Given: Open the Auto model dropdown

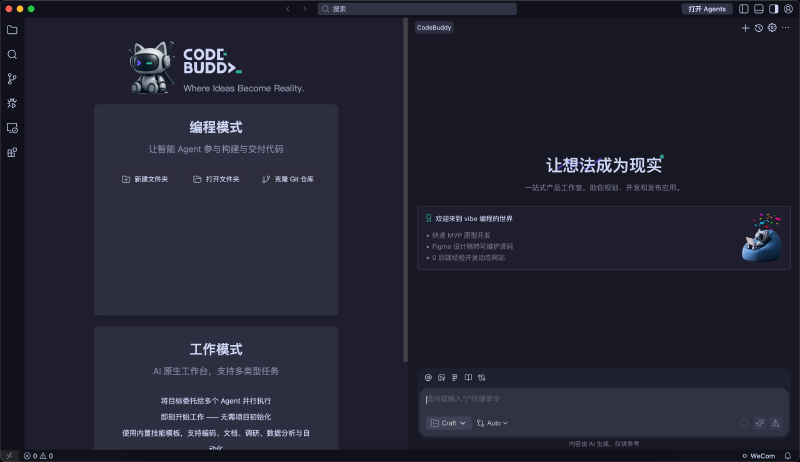Looking at the screenshot, I should [x=492, y=423].
